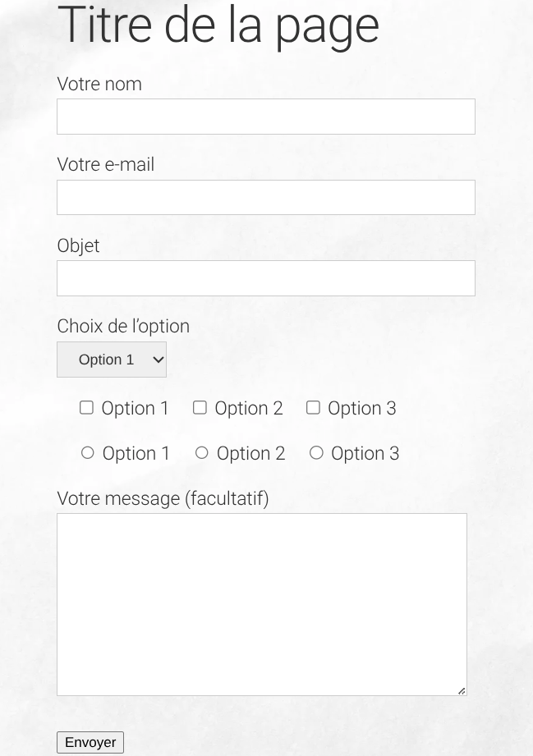
Task: Click the dropdown chevron arrow icon
Action: click(x=159, y=360)
